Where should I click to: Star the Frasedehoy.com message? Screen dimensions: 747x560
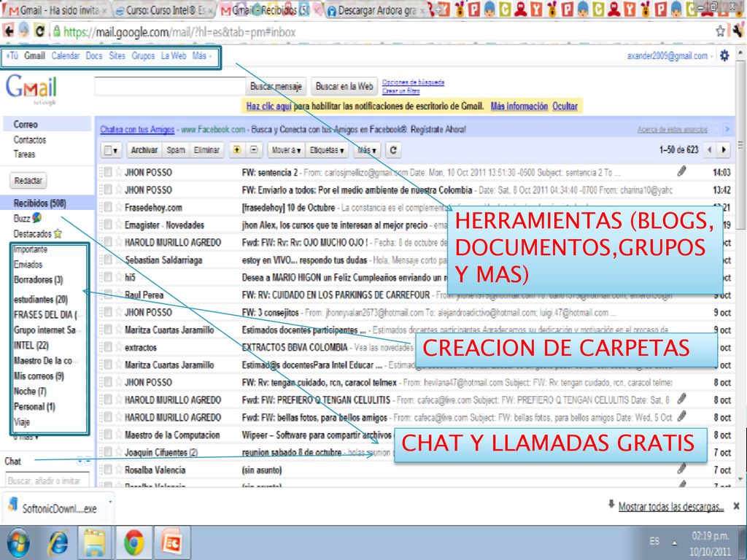pyautogui.click(x=119, y=206)
